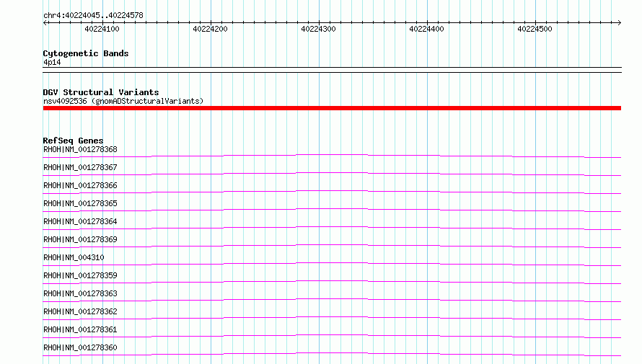Click the right arrow of the ruler
Viewport: 642px width, 364px height.
(619, 22)
